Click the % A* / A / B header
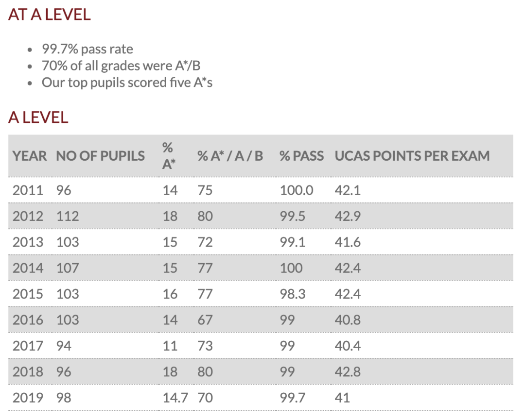 coord(230,156)
